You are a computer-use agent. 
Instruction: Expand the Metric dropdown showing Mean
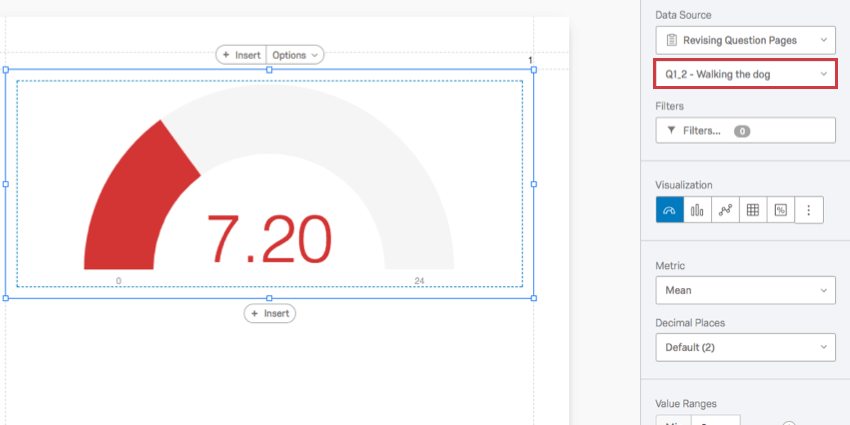pyautogui.click(x=745, y=290)
